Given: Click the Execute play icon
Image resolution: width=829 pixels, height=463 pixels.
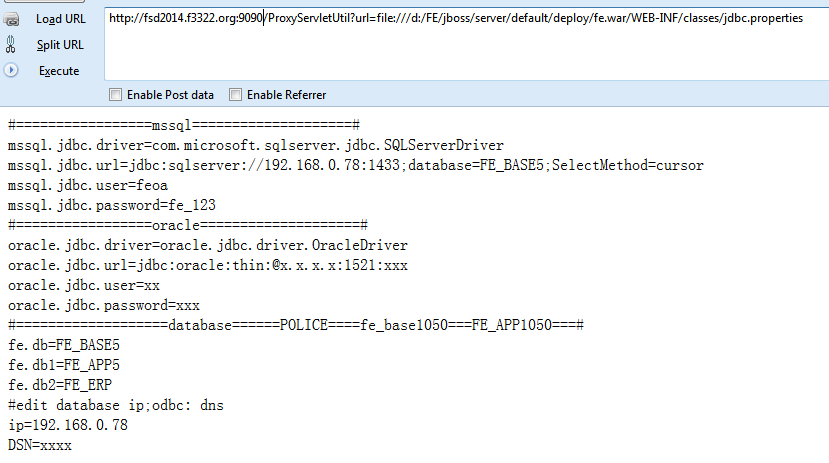Looking at the screenshot, I should (x=11, y=70).
